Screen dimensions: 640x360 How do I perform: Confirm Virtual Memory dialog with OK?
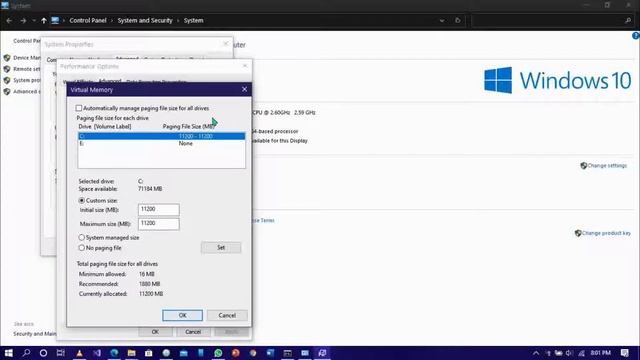[182, 315]
